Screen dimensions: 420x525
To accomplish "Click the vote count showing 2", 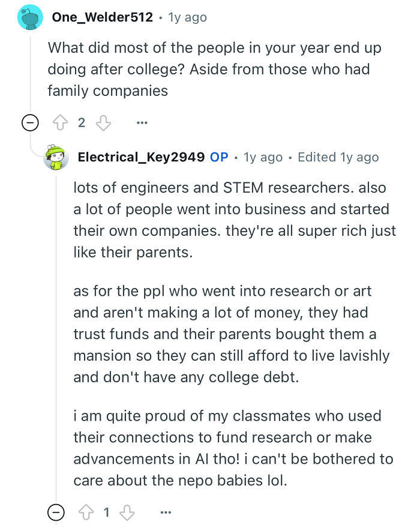I will coord(82,122).
